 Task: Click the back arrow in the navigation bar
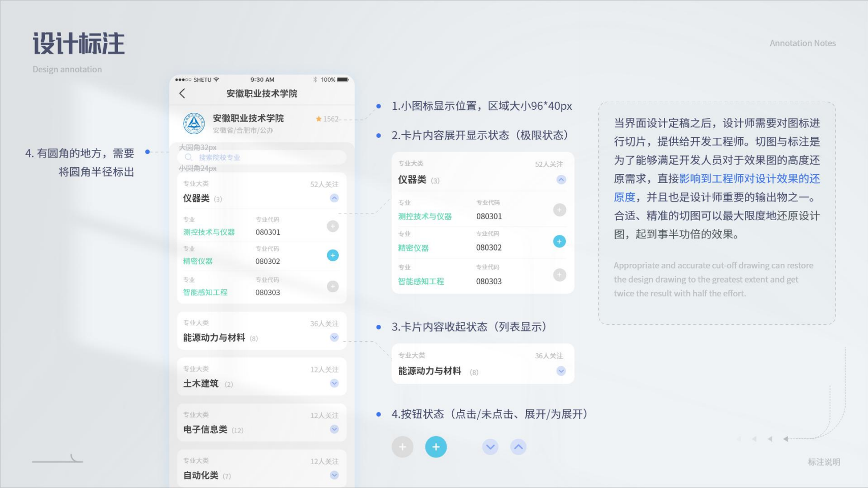coord(182,94)
